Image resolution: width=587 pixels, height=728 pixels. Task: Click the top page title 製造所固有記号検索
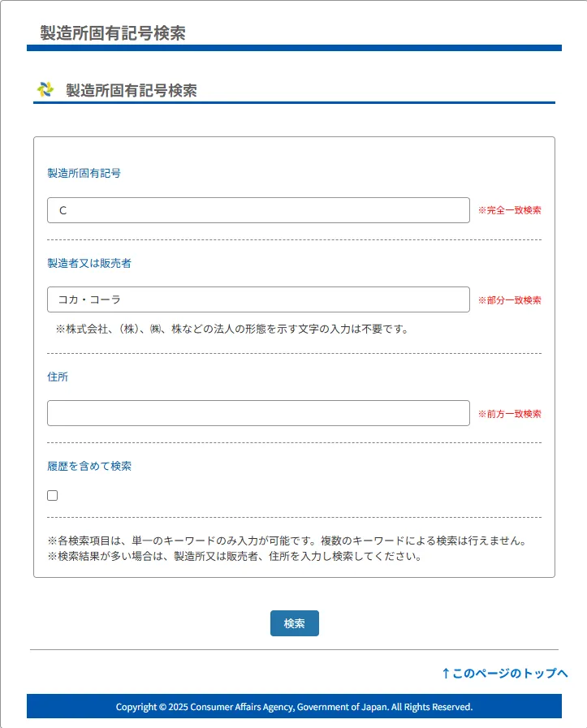(113, 33)
